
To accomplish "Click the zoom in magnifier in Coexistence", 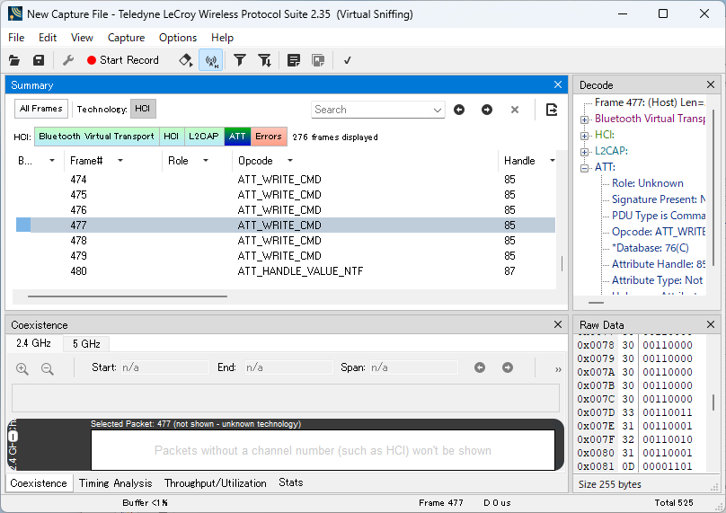I will point(22,368).
